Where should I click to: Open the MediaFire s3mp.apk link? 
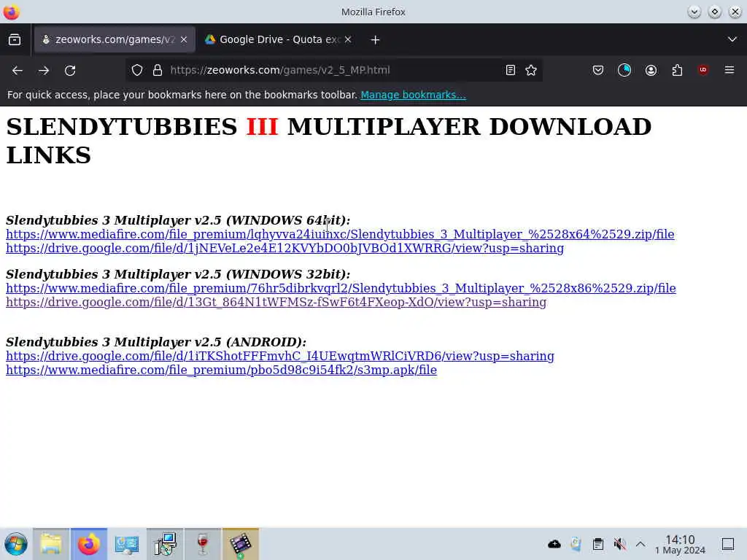221,370
